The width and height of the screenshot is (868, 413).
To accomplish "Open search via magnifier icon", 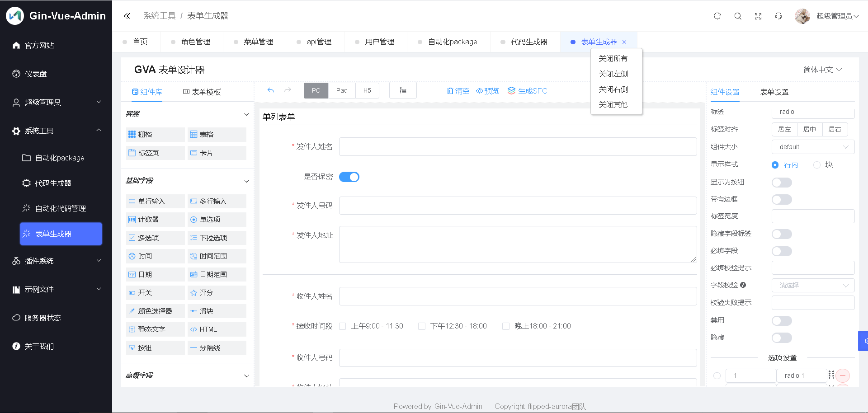I will click(x=738, y=16).
